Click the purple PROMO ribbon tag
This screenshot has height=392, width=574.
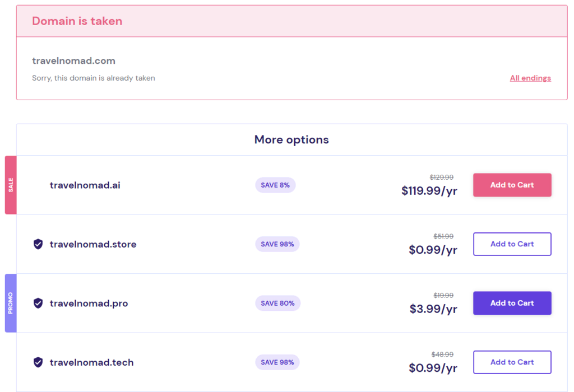pyautogui.click(x=11, y=303)
